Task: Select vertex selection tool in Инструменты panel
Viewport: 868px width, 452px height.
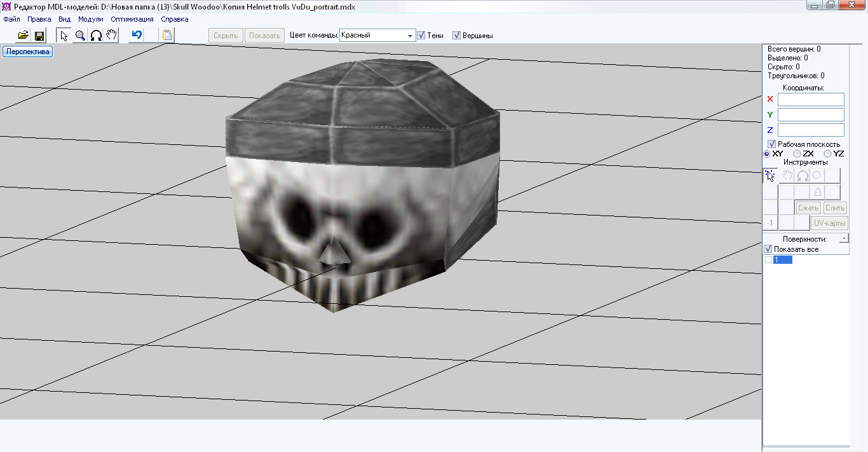Action: pyautogui.click(x=770, y=175)
